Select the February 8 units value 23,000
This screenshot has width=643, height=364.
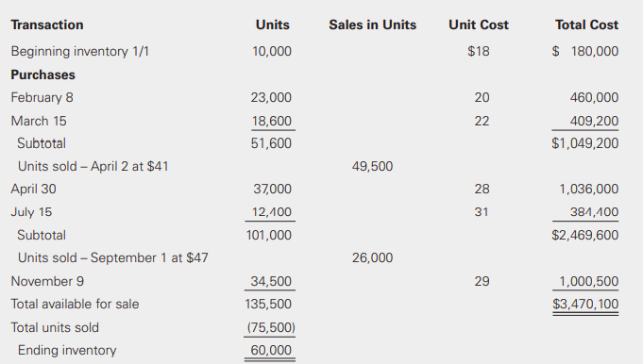pos(271,97)
